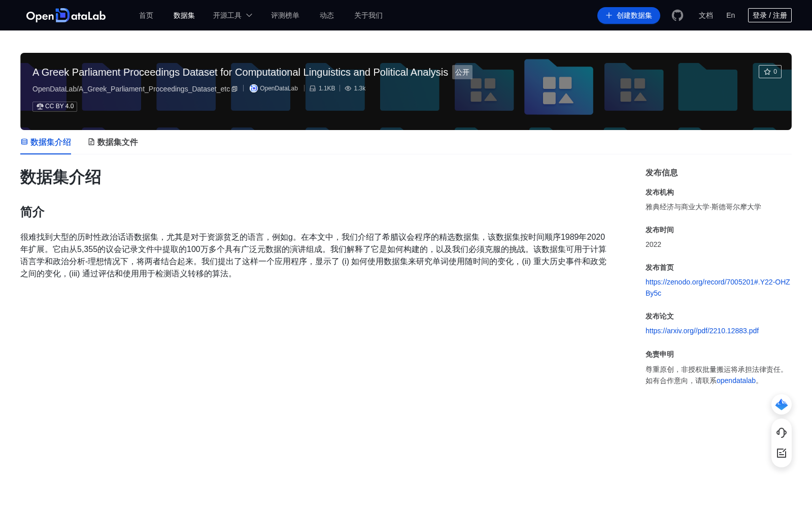Star this dataset

tap(770, 72)
